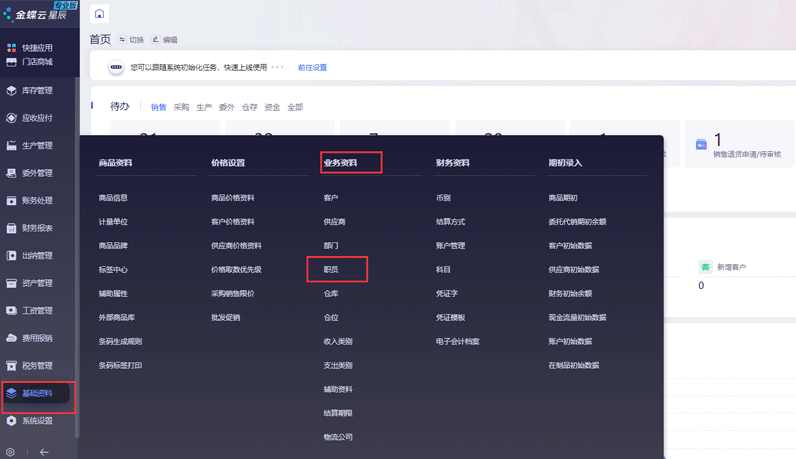Open 商品信息 in the menu
Image resolution: width=796 pixels, height=459 pixels.
click(113, 198)
